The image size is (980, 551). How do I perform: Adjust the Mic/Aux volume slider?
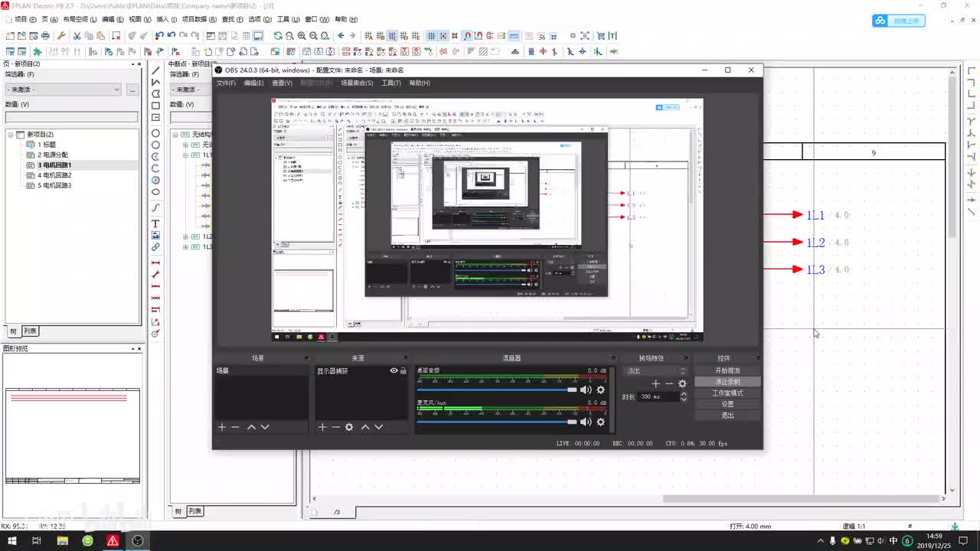point(497,422)
